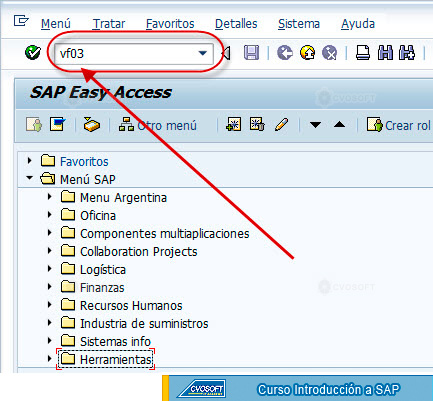Click the User menu icon

[34, 125]
